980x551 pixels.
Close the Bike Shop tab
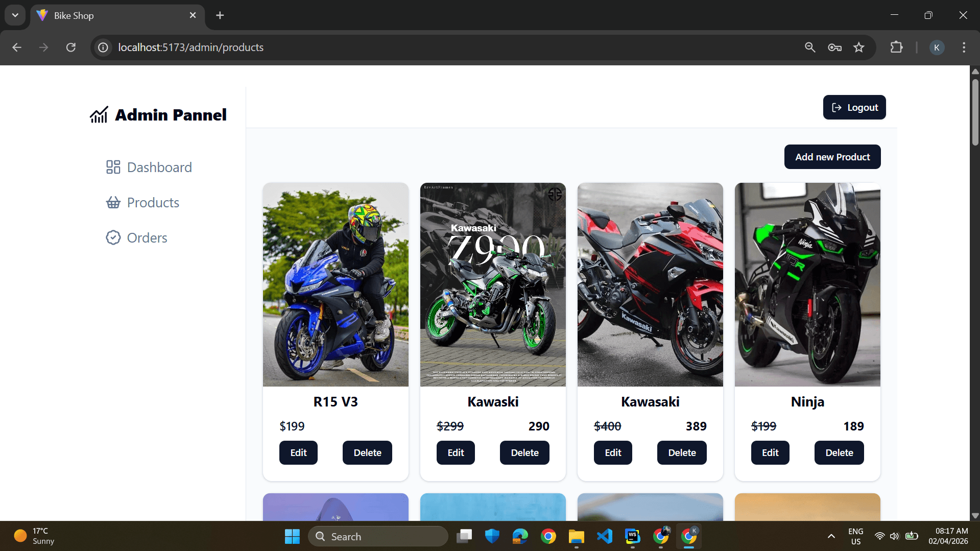[193, 15]
